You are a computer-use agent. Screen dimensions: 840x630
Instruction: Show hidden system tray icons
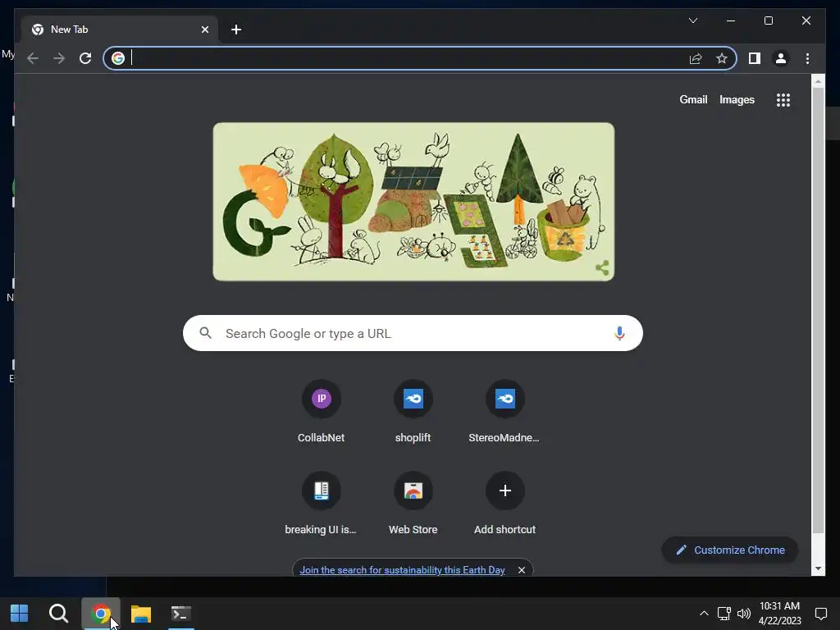704,614
